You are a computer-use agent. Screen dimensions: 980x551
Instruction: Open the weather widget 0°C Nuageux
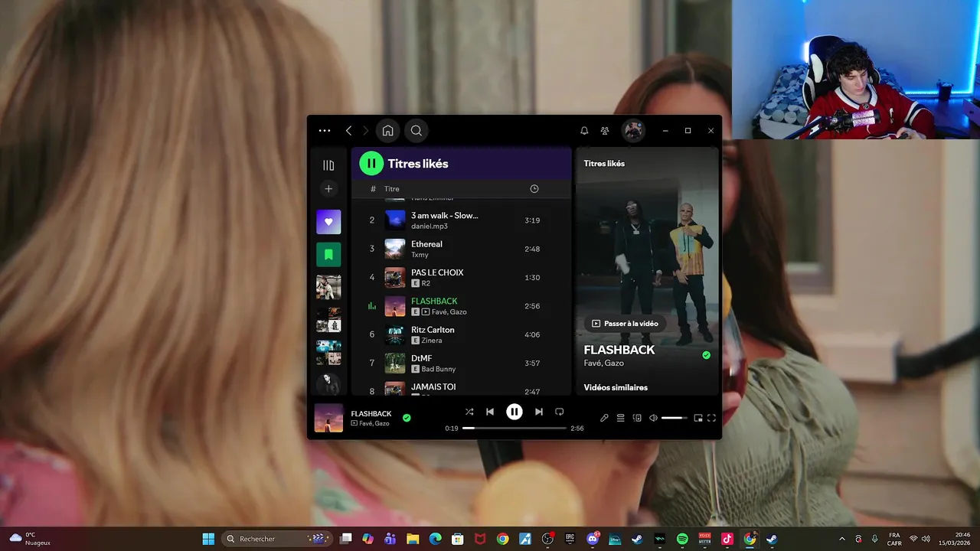29,539
